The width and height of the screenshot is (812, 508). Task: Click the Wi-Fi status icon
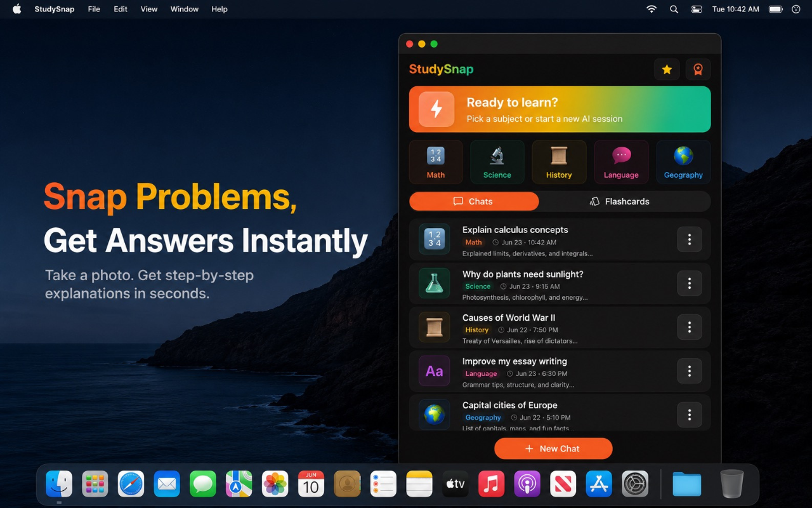652,9
